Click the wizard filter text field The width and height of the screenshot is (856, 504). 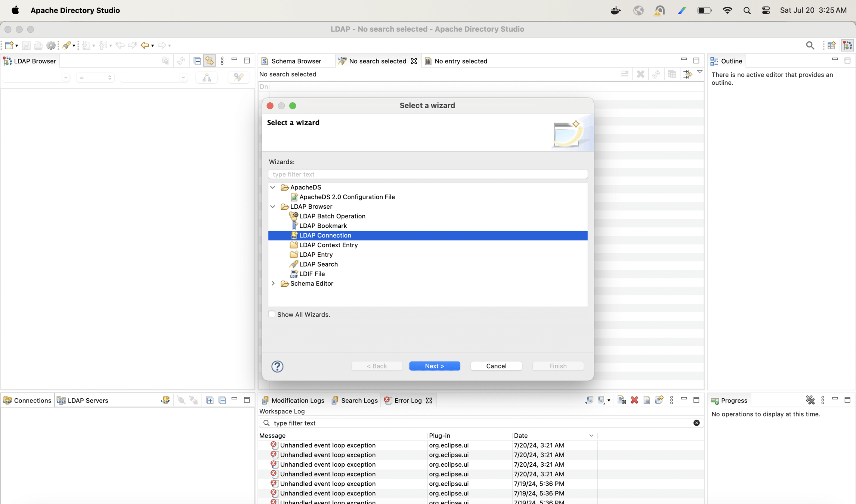point(427,174)
